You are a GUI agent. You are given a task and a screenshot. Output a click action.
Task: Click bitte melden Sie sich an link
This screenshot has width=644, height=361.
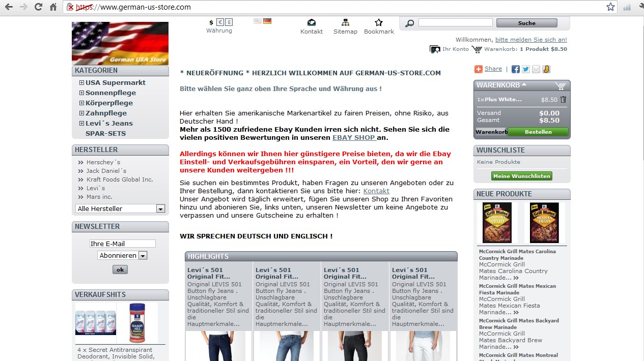pyautogui.click(x=531, y=40)
